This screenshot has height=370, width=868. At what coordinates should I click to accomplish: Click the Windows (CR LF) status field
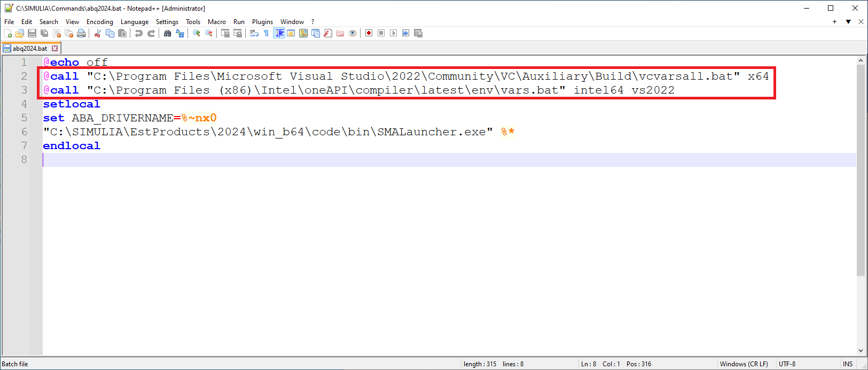click(744, 364)
